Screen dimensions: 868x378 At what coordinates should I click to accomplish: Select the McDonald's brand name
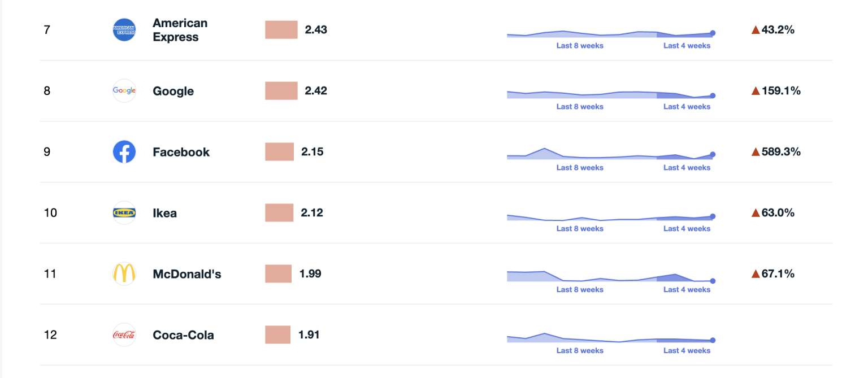(x=186, y=274)
